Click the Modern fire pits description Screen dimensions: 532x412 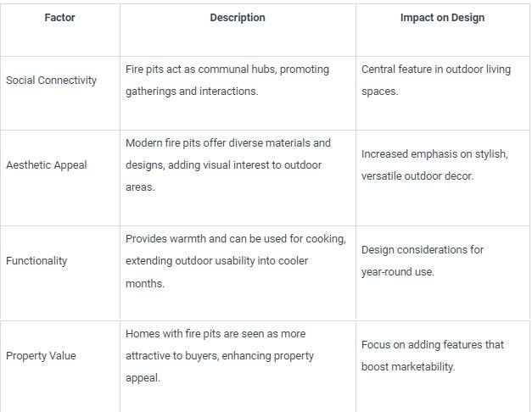pos(228,165)
